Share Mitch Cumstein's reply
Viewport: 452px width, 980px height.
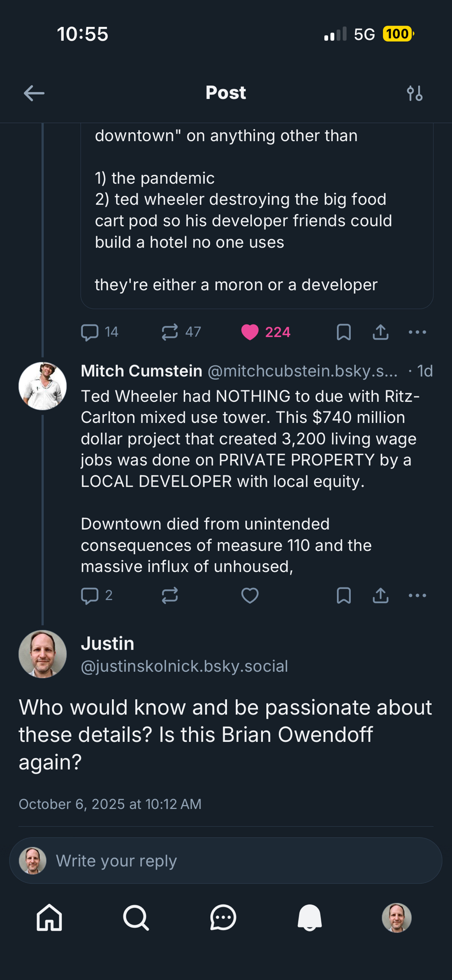coord(380,595)
